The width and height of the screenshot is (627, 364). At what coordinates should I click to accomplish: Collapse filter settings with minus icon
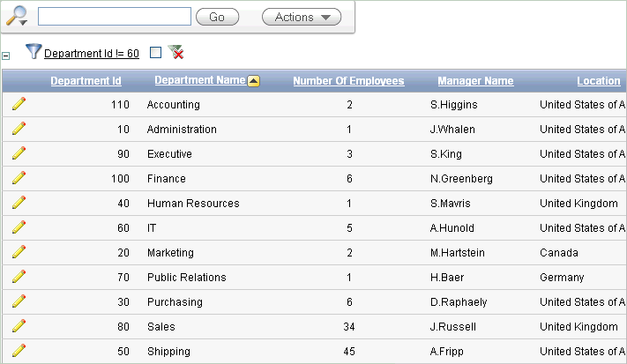click(x=5, y=56)
